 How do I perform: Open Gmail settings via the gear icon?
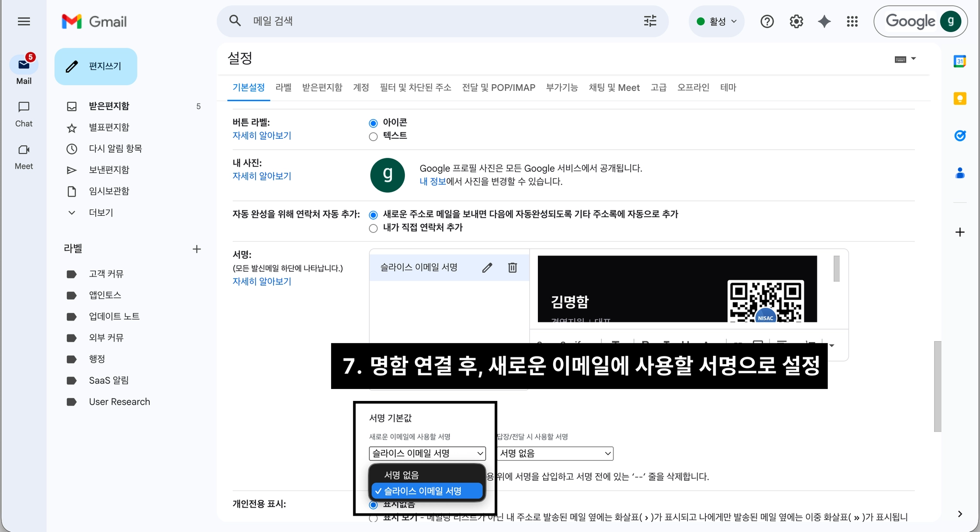(x=796, y=22)
